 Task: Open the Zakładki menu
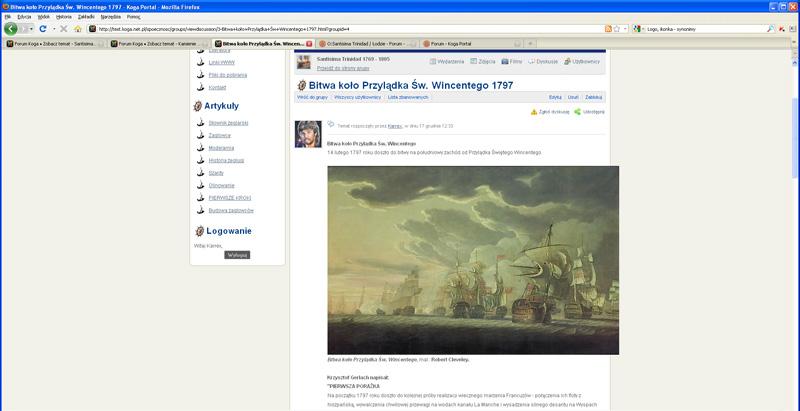pos(86,17)
